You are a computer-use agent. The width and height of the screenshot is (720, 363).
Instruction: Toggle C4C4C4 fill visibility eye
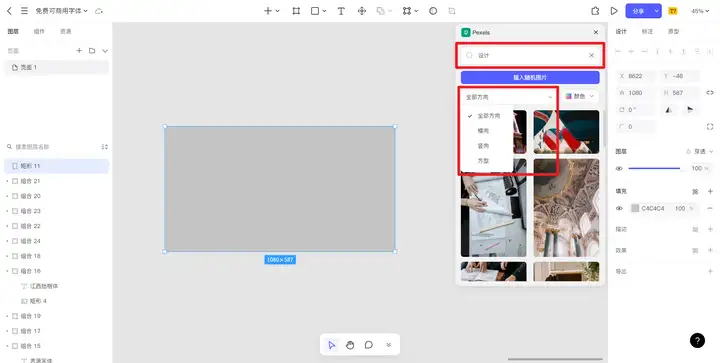click(x=619, y=208)
